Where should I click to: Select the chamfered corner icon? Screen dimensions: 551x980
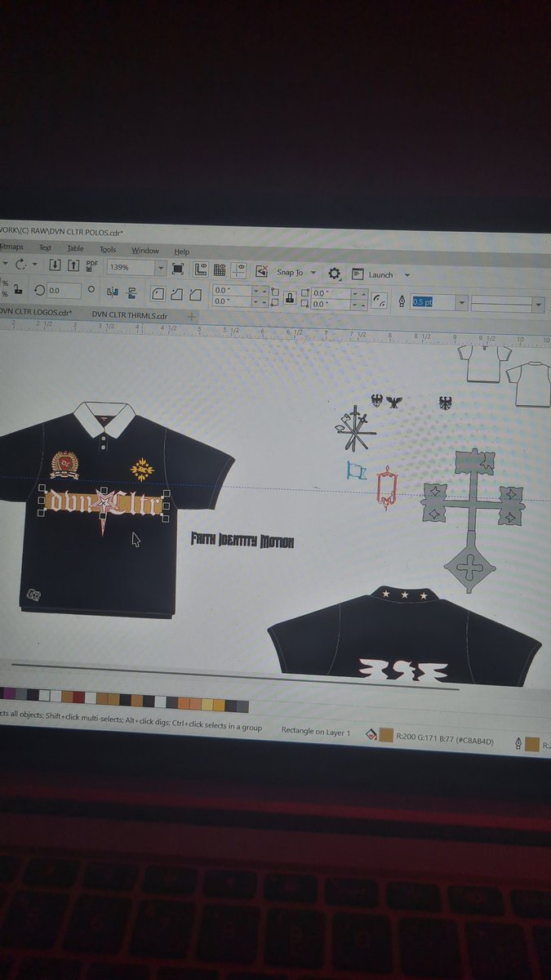point(195,294)
